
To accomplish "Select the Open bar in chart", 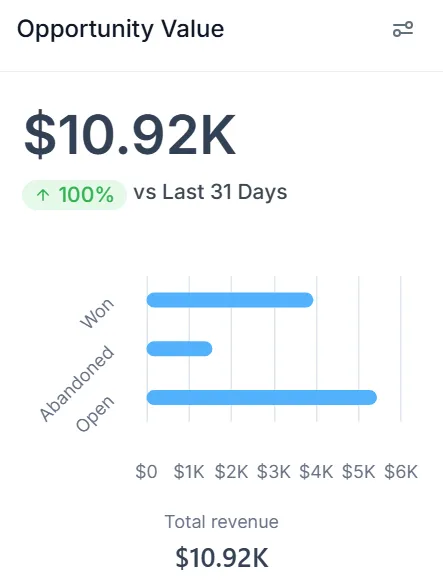I will pyautogui.click(x=261, y=397).
